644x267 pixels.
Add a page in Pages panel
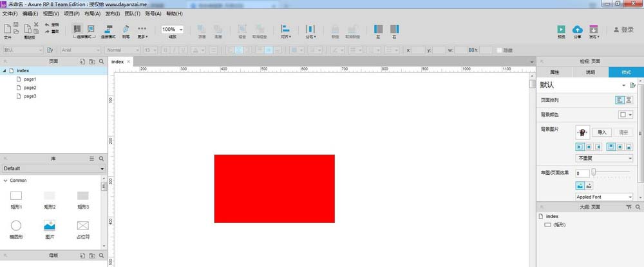82,61
